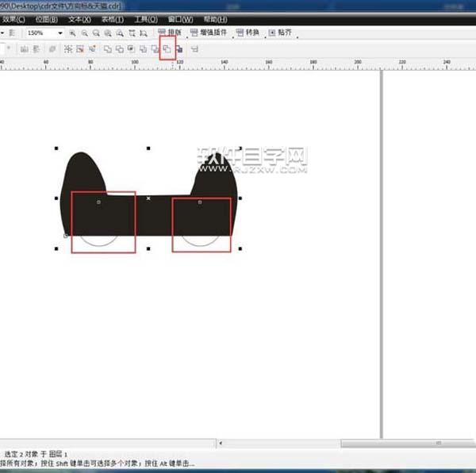This screenshot has width=476, height=473.
Task: Click the 增强插件 toolbar button
Action: pos(210,33)
